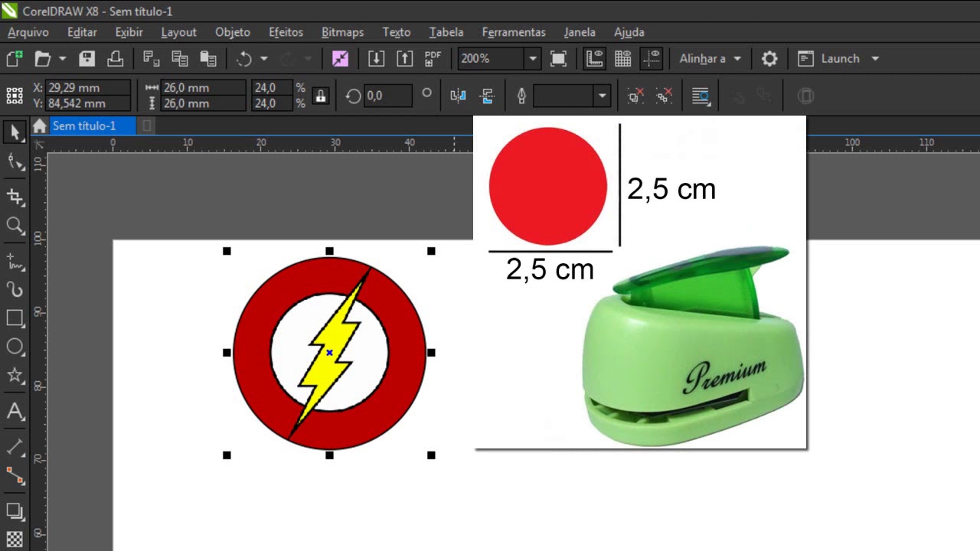The height and width of the screenshot is (551, 980).
Task: Choose the Ellipse tool
Action: tap(15, 347)
